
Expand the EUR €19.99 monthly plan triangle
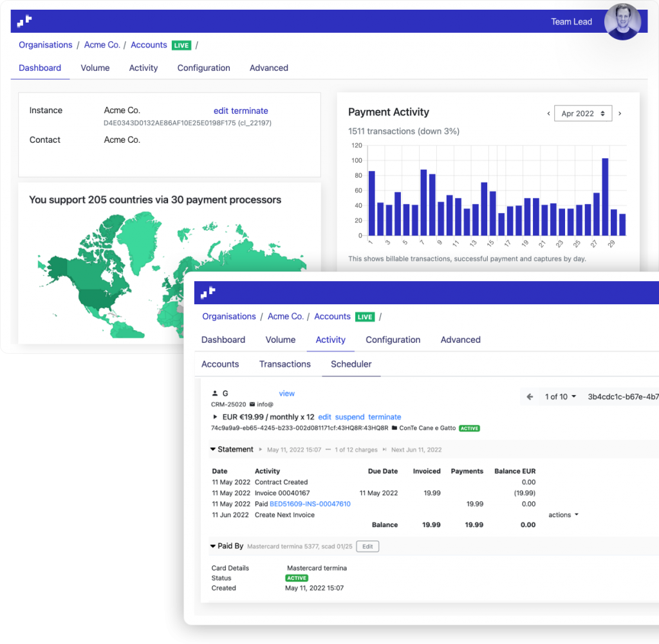coord(215,417)
